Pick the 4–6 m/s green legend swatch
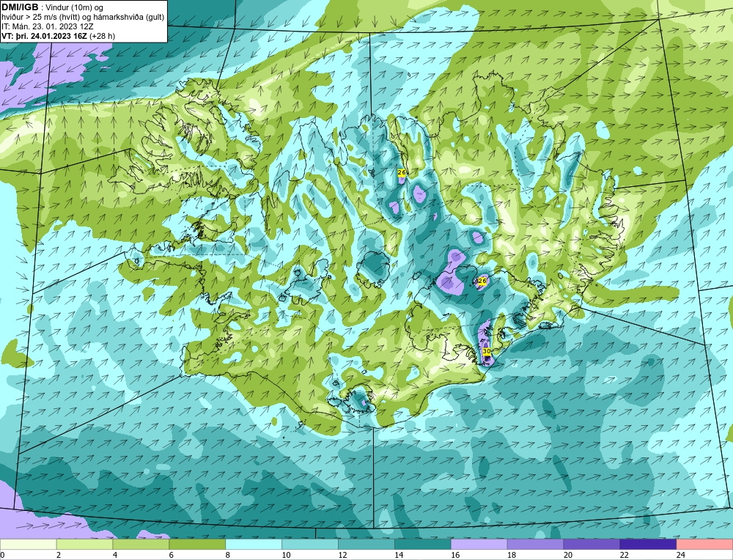 click(x=141, y=545)
